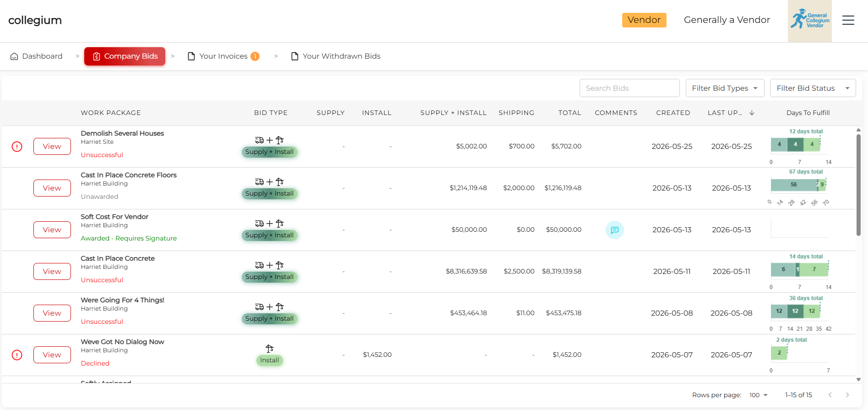The height and width of the screenshot is (410, 868).
Task: Open the Rows per page selector
Action: tap(758, 395)
